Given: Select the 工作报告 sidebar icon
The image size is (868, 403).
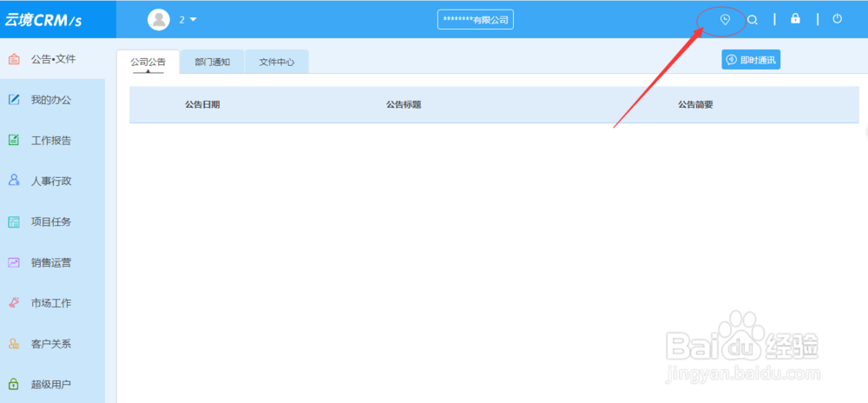Looking at the screenshot, I should point(14,141).
